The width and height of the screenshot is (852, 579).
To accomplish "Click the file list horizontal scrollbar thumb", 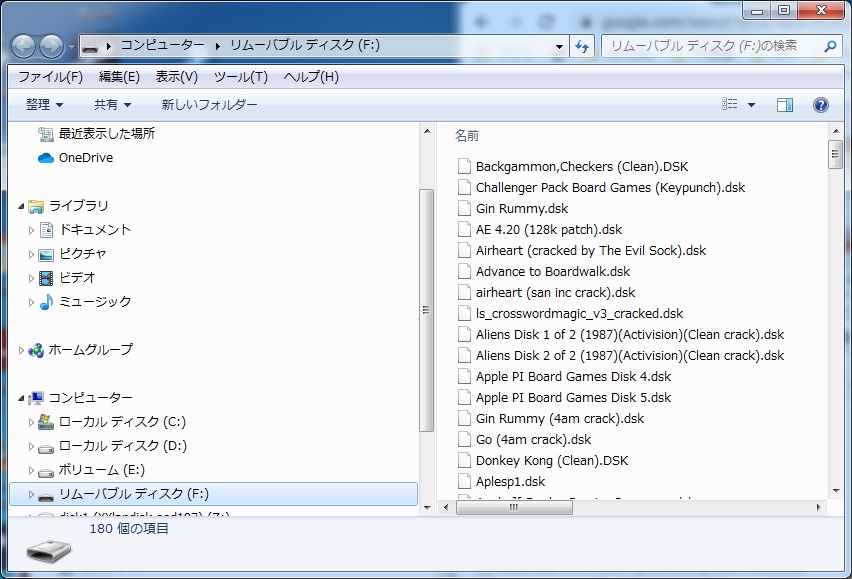I will tap(514, 507).
